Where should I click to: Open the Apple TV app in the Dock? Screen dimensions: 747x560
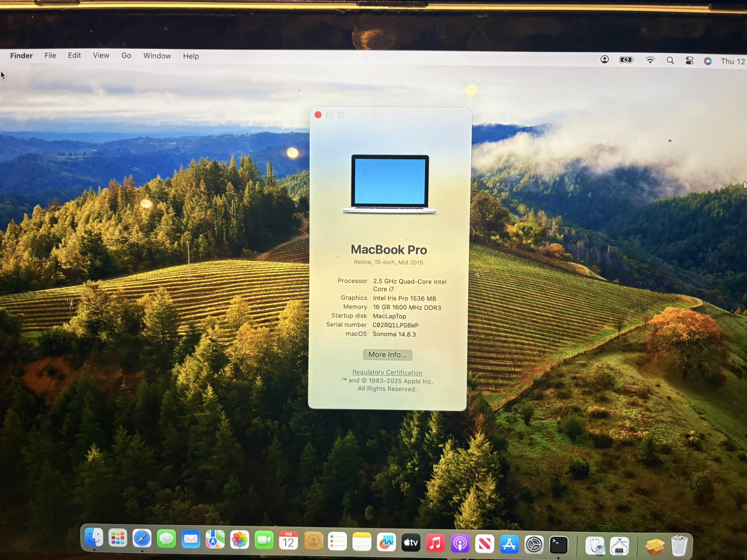411,542
